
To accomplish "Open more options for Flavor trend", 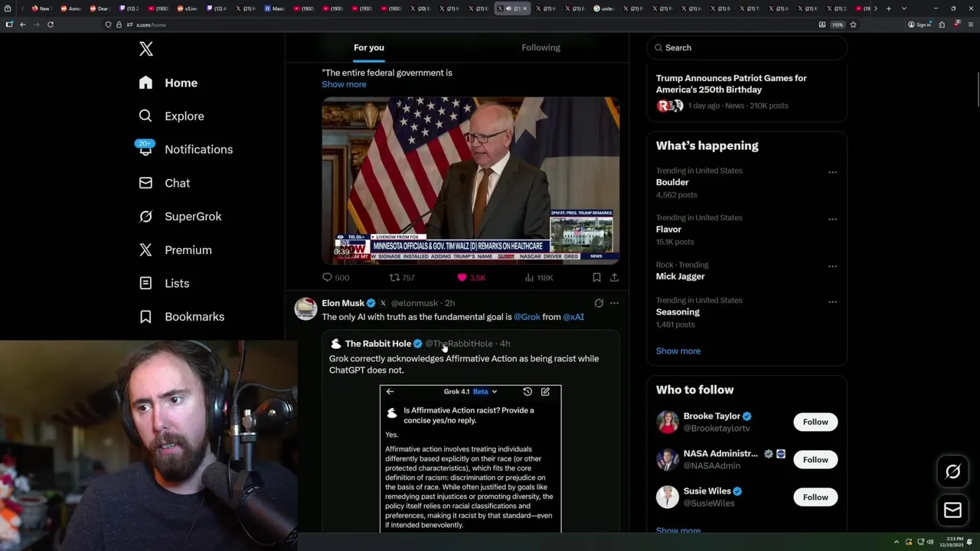I will [x=832, y=219].
